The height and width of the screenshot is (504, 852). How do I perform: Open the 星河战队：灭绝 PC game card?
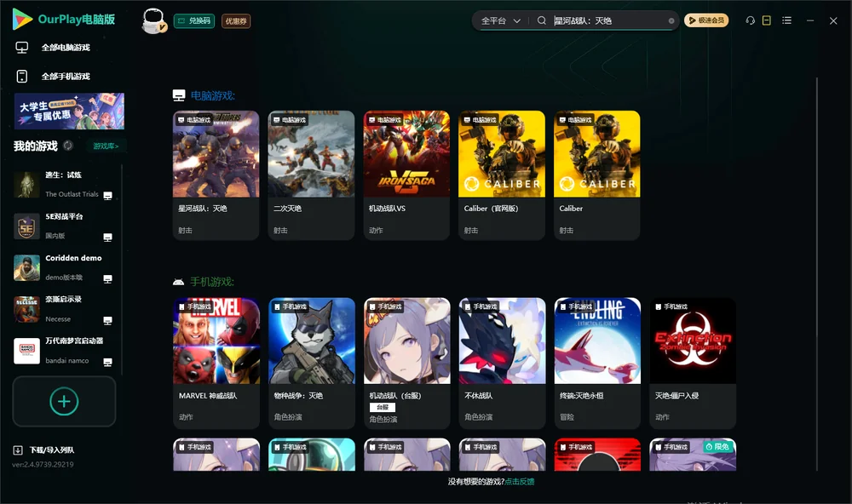tap(216, 175)
